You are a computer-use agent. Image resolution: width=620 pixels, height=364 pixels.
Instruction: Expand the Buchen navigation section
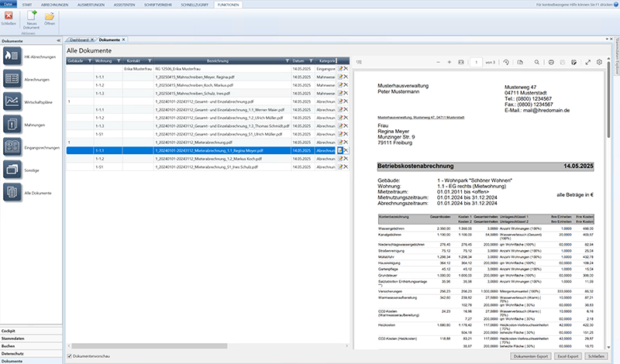(x=31, y=346)
